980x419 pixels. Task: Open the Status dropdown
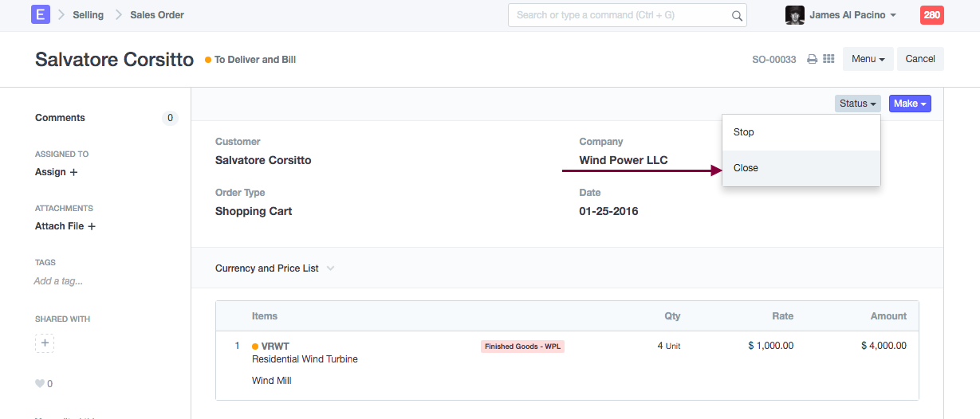click(x=858, y=104)
